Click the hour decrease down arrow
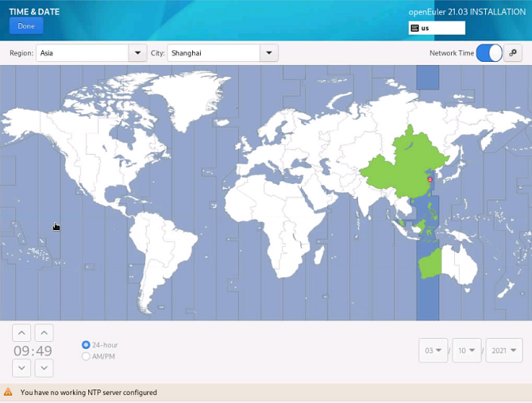The width and height of the screenshot is (532, 403). 22,368
